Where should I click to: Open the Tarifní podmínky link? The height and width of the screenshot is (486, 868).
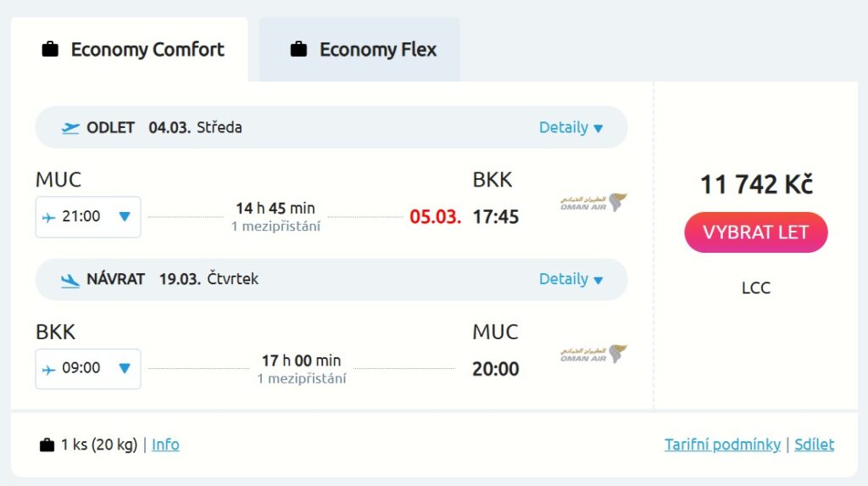(x=722, y=444)
